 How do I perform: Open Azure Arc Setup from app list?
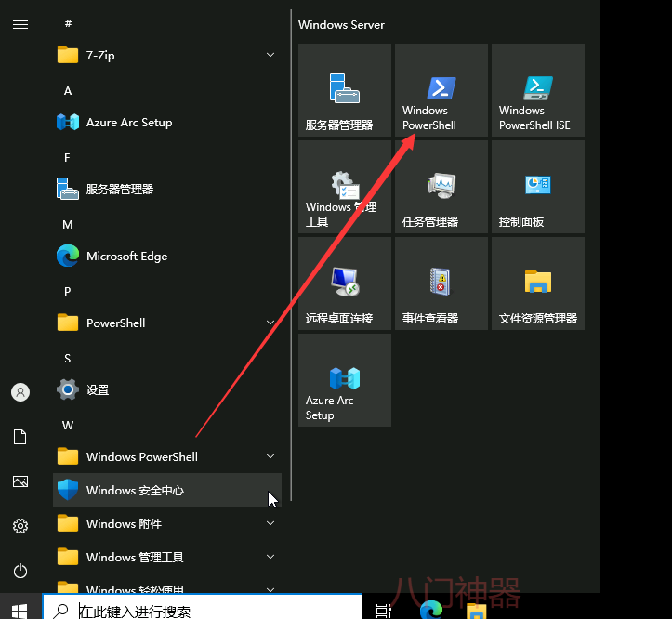click(x=167, y=122)
